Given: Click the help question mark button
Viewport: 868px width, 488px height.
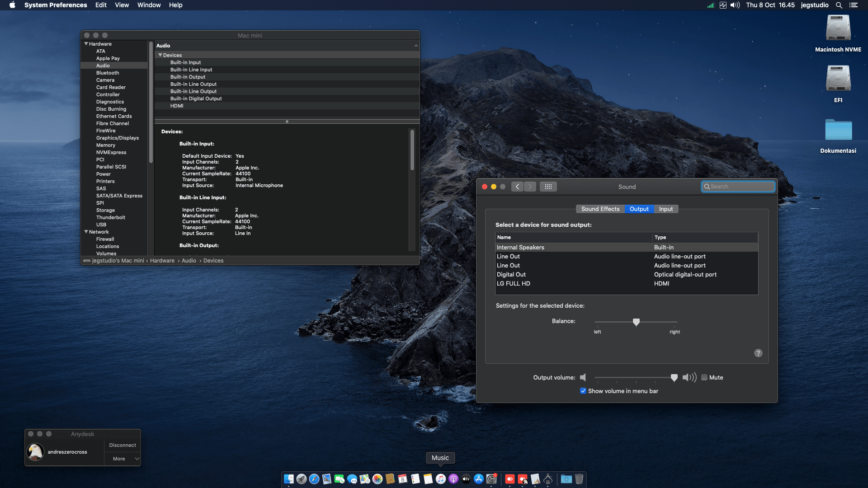Looking at the screenshot, I should [758, 353].
